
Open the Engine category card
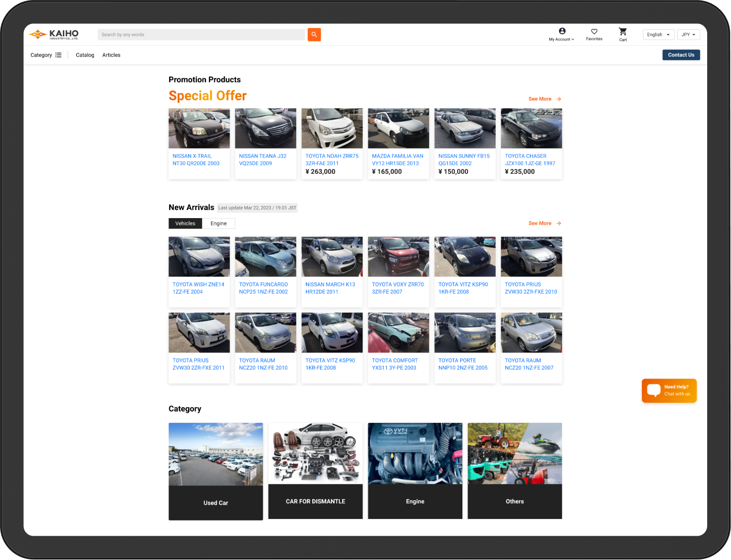point(415,471)
